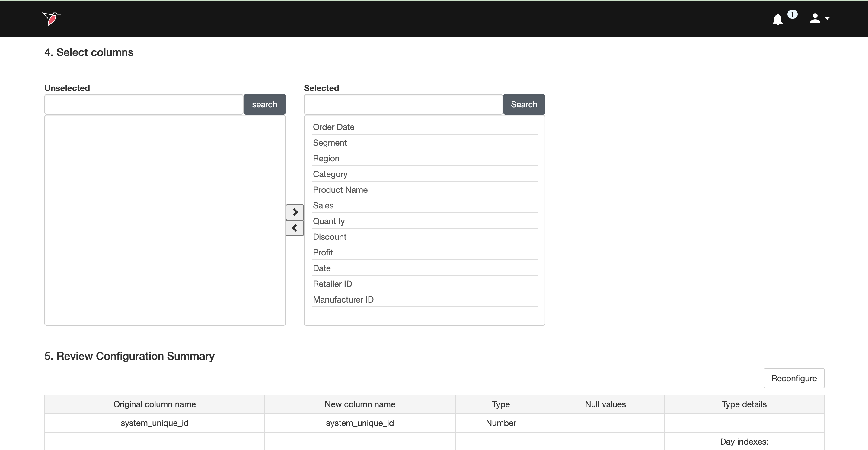Click the hummingbird logo in header
Viewport: 868px width, 450px height.
click(x=51, y=18)
